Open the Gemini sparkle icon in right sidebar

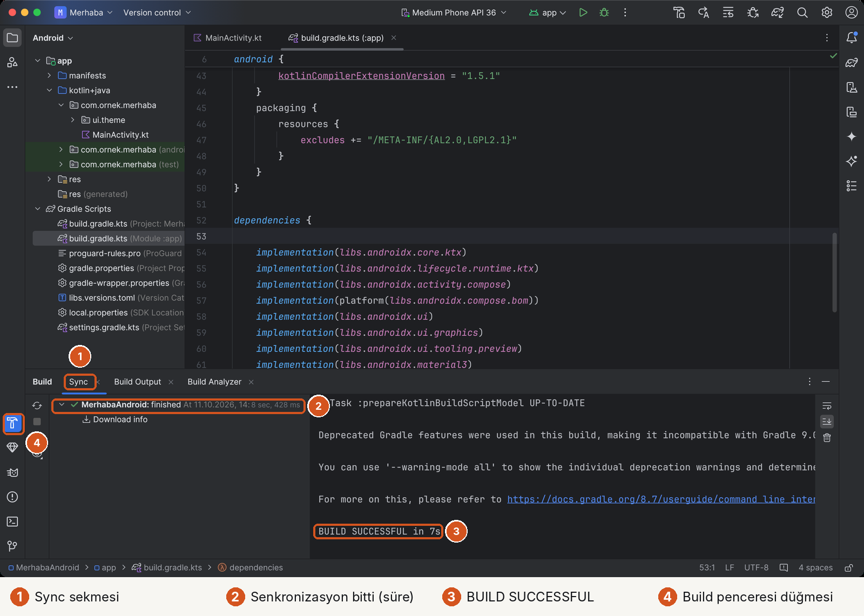pyautogui.click(x=852, y=137)
